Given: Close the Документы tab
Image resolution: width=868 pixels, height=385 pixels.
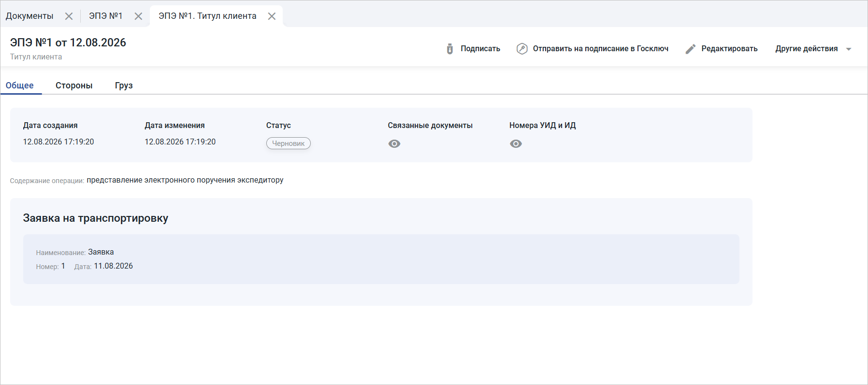Looking at the screenshot, I should point(69,16).
